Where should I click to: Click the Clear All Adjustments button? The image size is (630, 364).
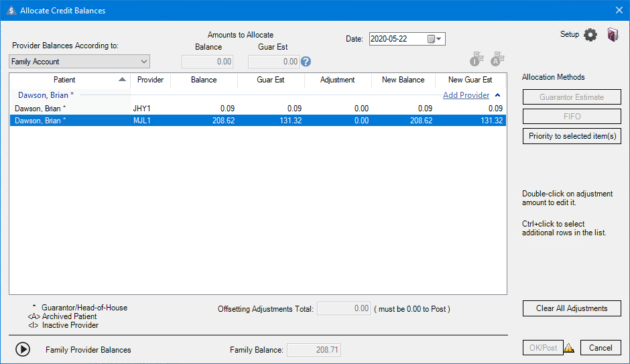(x=572, y=308)
